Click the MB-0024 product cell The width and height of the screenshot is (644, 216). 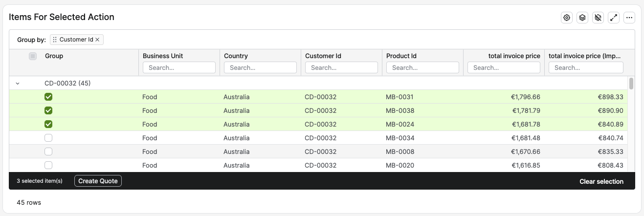[400, 124]
